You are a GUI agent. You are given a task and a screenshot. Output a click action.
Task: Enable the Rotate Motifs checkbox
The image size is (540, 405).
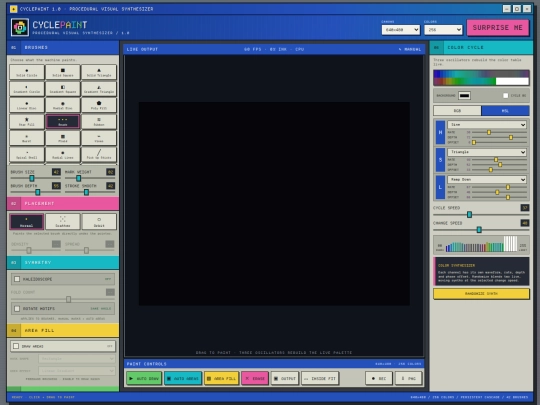tap(17, 309)
